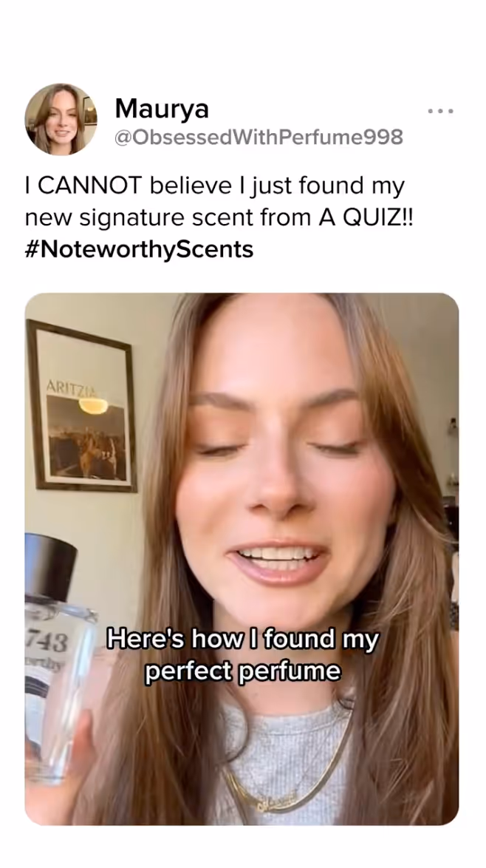Click the lamp glow inside the poster artwork
This screenshot has width=486, height=868.
pos(93,406)
